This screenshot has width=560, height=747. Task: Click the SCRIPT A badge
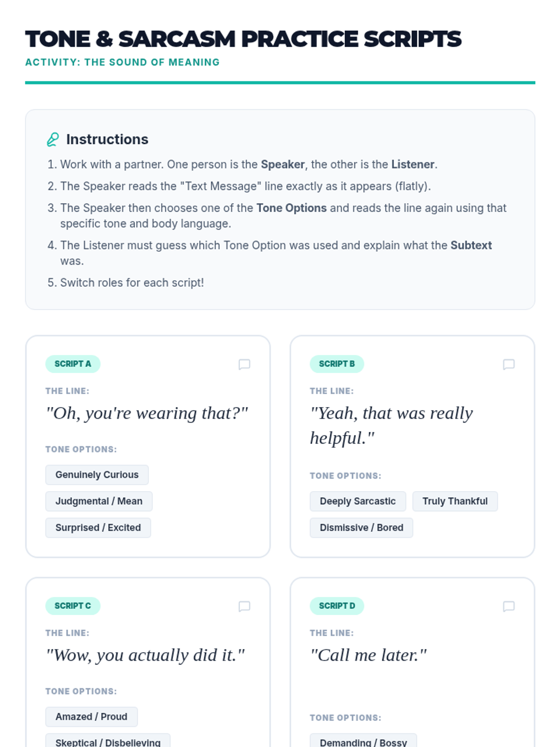click(x=73, y=364)
